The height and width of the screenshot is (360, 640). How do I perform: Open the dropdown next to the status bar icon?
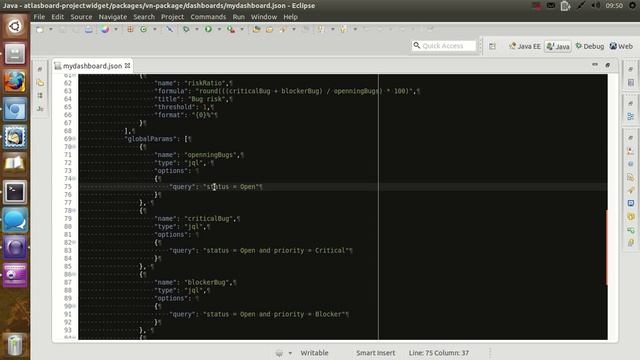[290, 353]
